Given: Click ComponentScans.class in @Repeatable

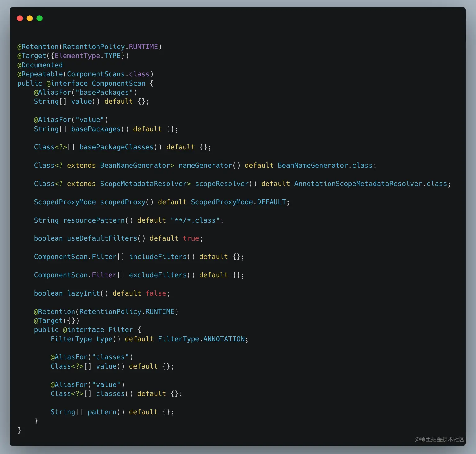Looking at the screenshot, I should click(x=108, y=74).
